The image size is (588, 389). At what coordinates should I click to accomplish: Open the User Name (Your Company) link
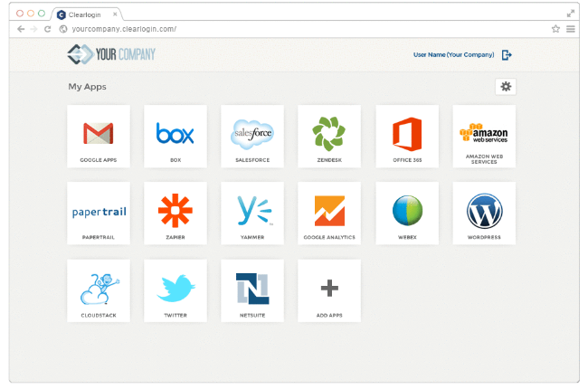point(454,55)
